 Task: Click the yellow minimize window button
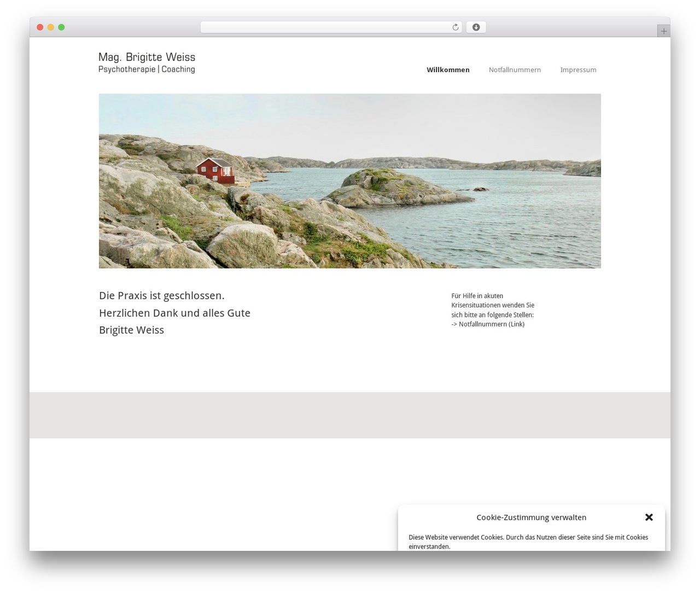point(50,27)
